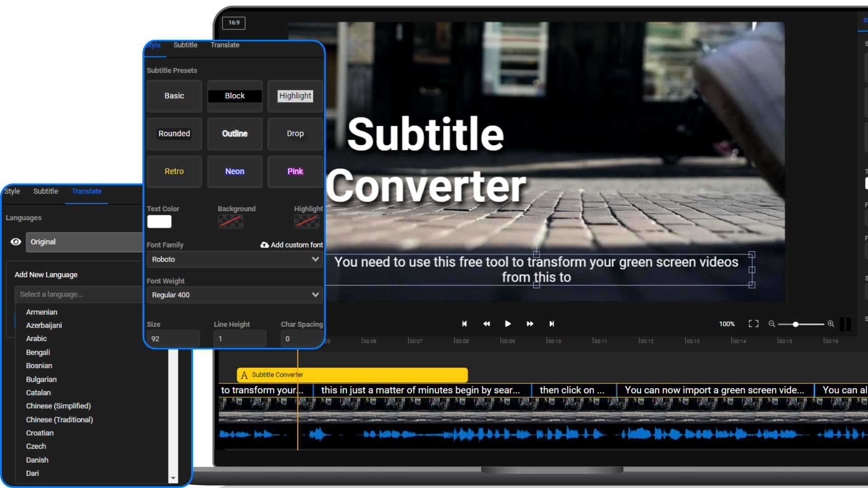Apply the Neon subtitle preset
This screenshot has height=488, width=868.
pos(235,171)
